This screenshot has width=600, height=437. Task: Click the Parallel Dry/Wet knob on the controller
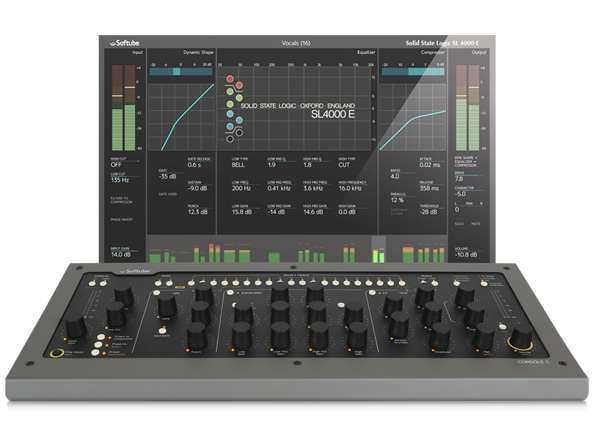398,325
